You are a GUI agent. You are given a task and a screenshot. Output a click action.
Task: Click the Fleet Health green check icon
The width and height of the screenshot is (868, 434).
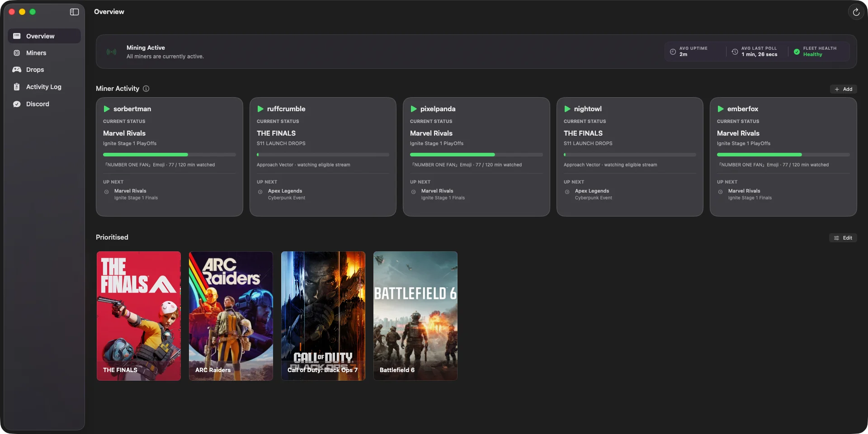(797, 52)
